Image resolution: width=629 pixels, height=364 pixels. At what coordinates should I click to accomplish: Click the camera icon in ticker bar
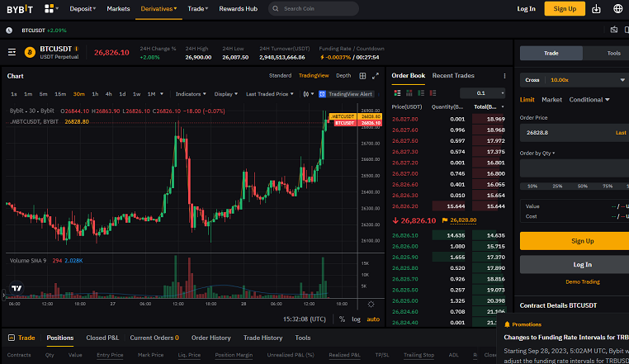614,30
